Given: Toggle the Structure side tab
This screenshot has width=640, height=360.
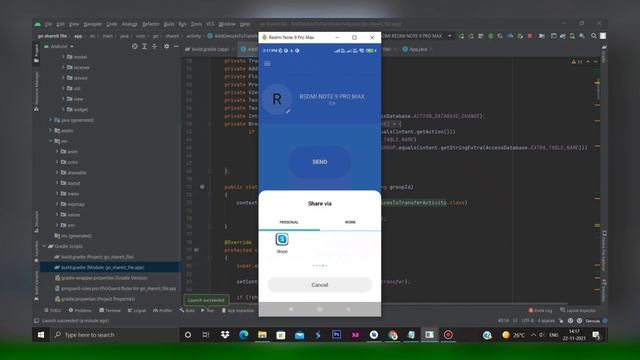Looking at the screenshot, I should 36,222.
